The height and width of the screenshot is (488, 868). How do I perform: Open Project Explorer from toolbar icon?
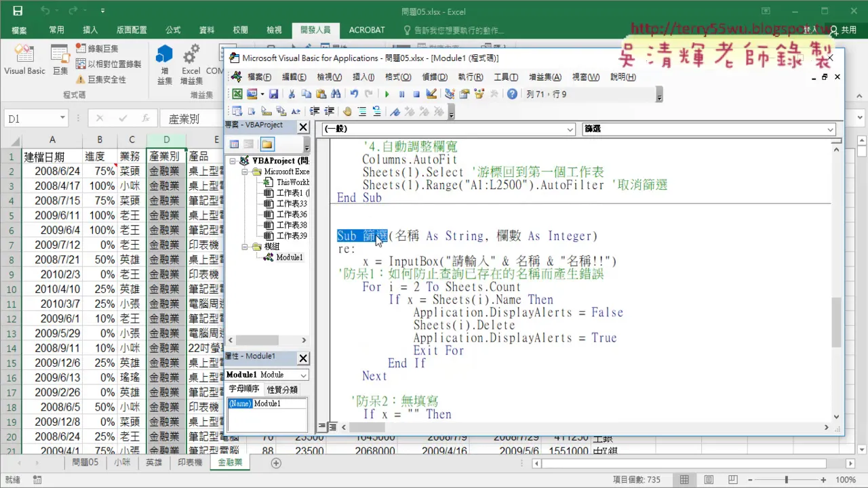450,94
